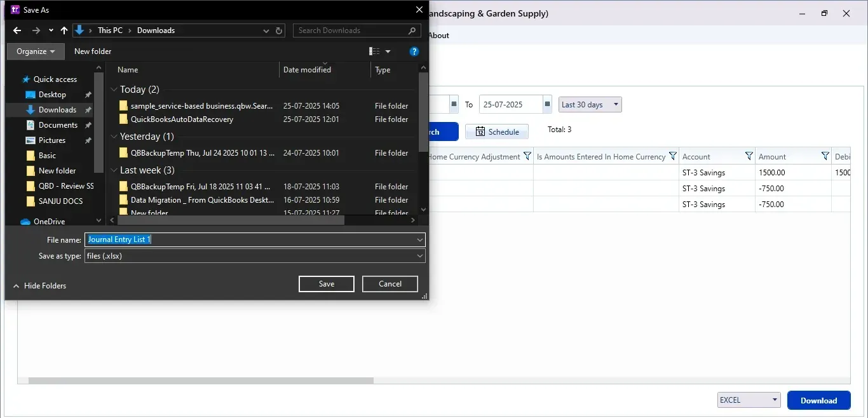Image resolution: width=868 pixels, height=418 pixels.
Task: Open recent locations chevron beside forward arrow
Action: coord(50,30)
